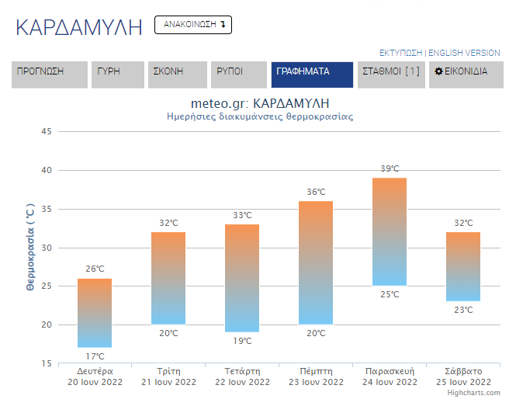
Task: Click the ΚΑΡΔΑΜΥΛΗ page heading
Action: pos(79,27)
